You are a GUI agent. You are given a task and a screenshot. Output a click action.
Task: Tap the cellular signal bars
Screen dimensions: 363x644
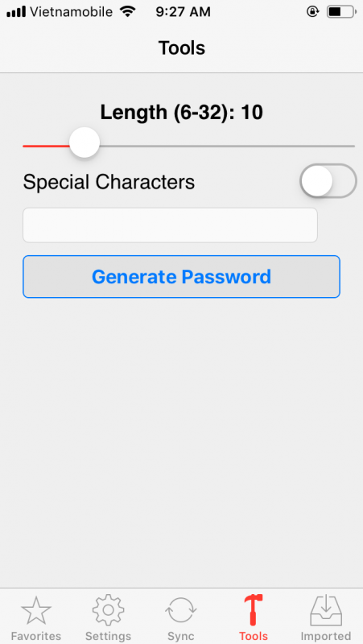16,12
